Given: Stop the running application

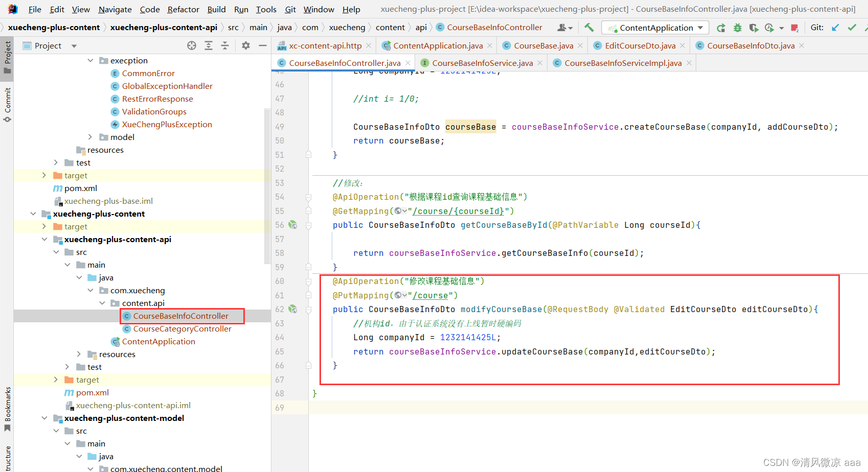Looking at the screenshot, I should (794, 28).
